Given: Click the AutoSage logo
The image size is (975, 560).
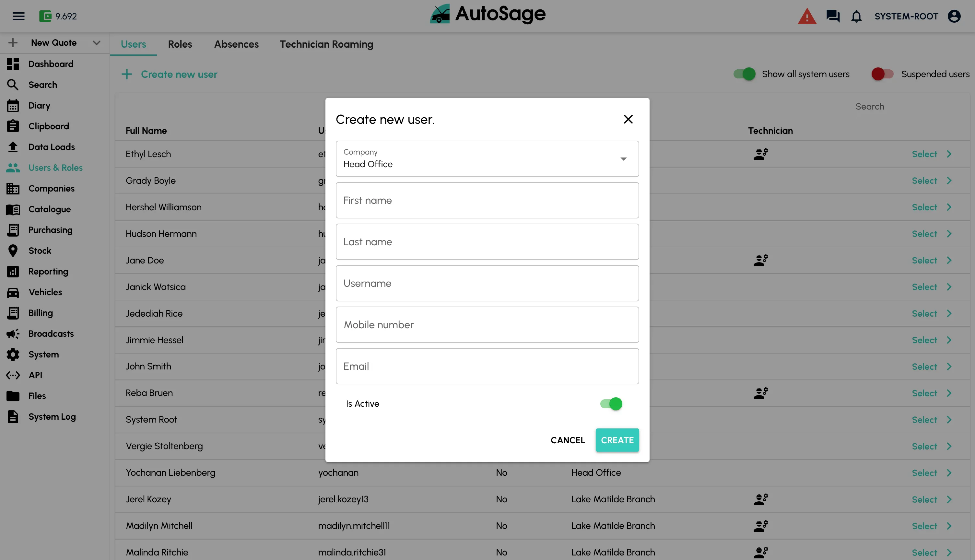Looking at the screenshot, I should (x=487, y=14).
